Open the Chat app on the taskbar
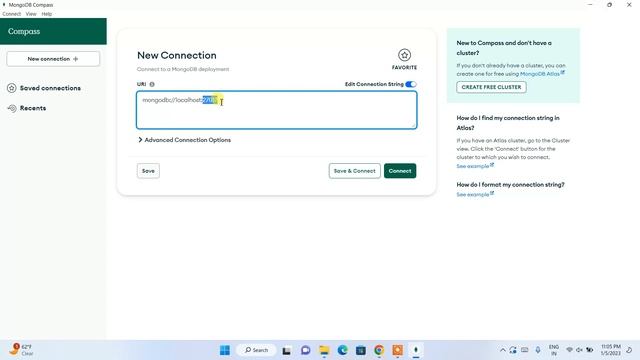 tap(305, 350)
